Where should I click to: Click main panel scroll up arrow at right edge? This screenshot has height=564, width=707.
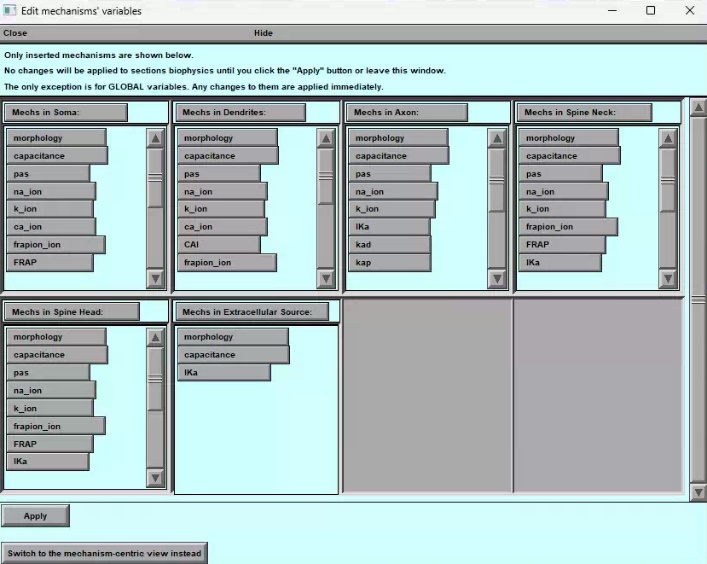(698, 107)
